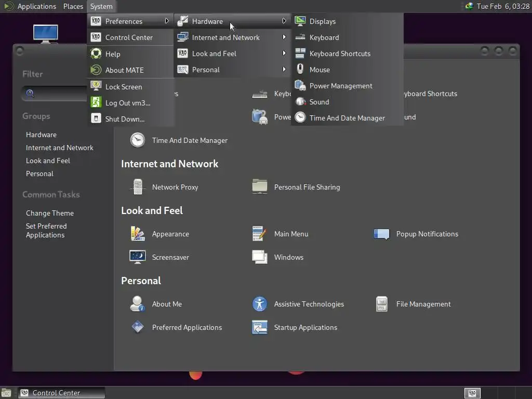Image resolution: width=532 pixels, height=399 pixels.
Task: Click the Sound speaker icon in submenu
Action: point(300,102)
